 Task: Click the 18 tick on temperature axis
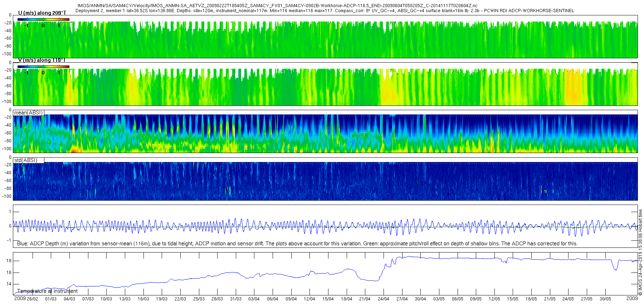9,261
